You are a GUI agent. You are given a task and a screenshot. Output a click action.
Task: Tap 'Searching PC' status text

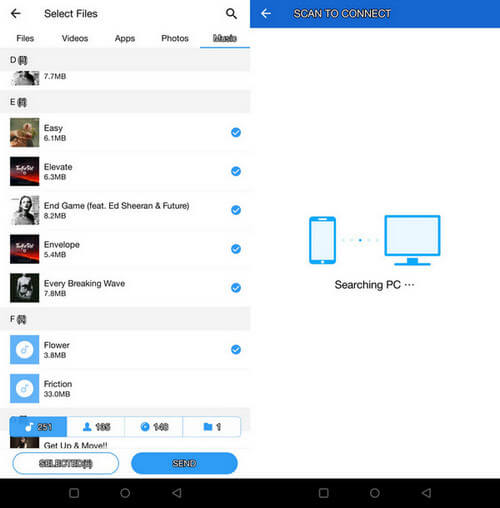click(374, 285)
